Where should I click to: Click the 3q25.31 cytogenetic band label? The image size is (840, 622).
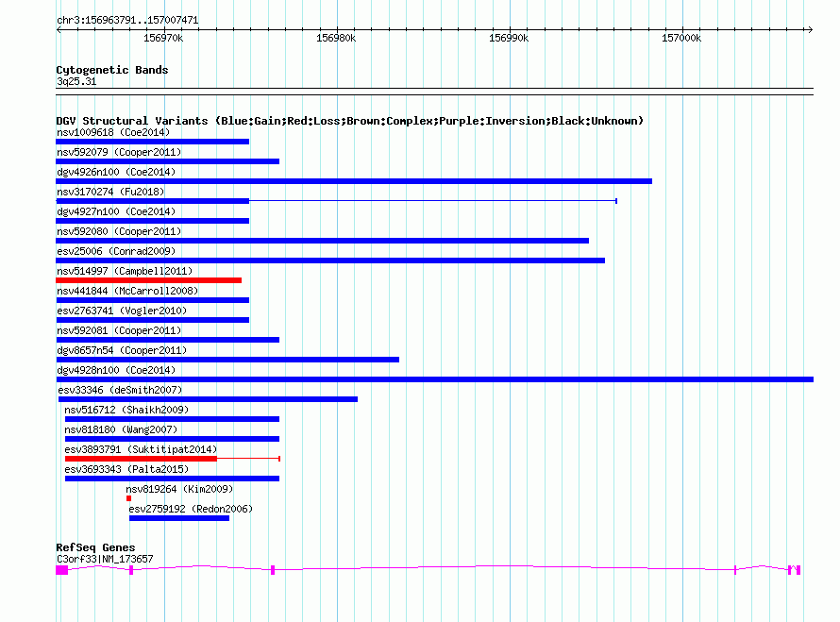[76, 81]
